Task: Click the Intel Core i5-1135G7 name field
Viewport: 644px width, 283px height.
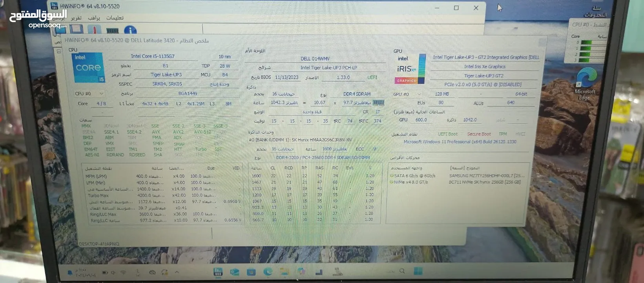Action: [153, 56]
